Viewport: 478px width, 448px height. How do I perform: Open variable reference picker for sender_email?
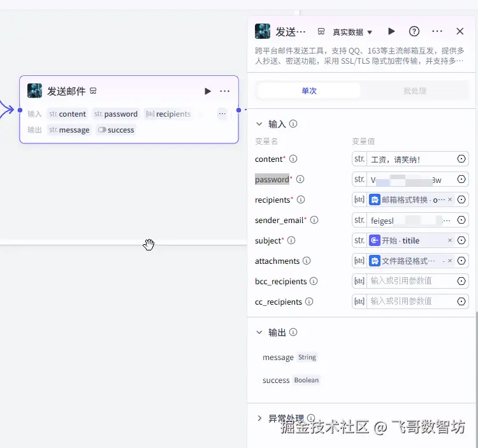(461, 220)
